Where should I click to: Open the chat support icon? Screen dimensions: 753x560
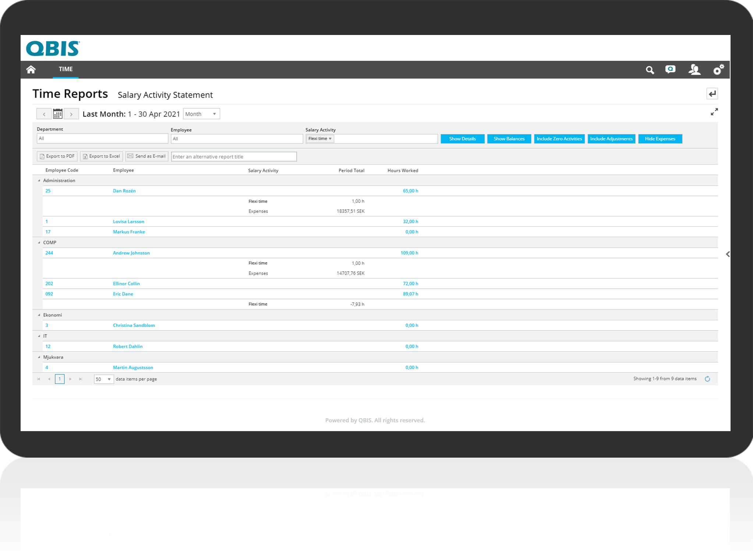(x=670, y=69)
